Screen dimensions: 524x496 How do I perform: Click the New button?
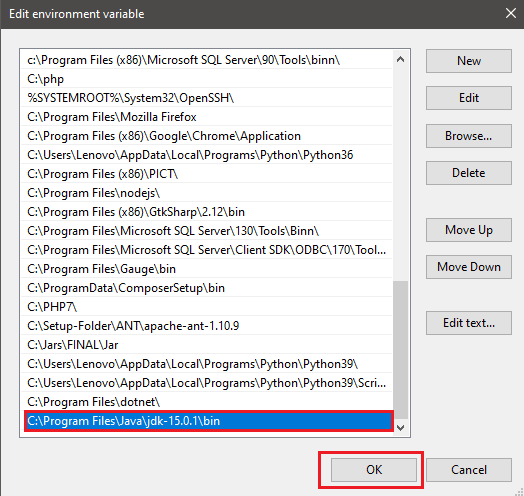469,61
